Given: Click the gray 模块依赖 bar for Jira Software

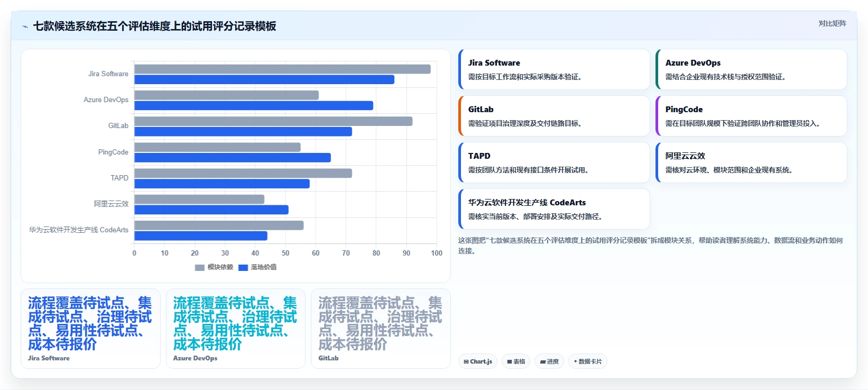Looking at the screenshot, I should click(x=282, y=69).
